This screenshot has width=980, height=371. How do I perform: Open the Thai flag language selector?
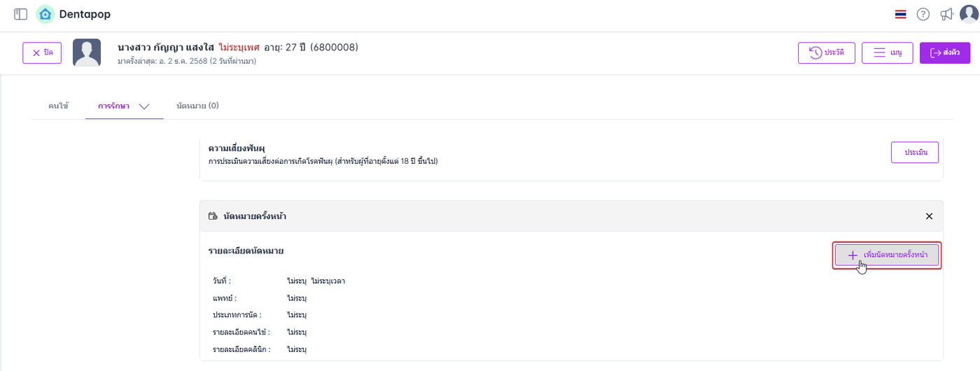coord(901,14)
